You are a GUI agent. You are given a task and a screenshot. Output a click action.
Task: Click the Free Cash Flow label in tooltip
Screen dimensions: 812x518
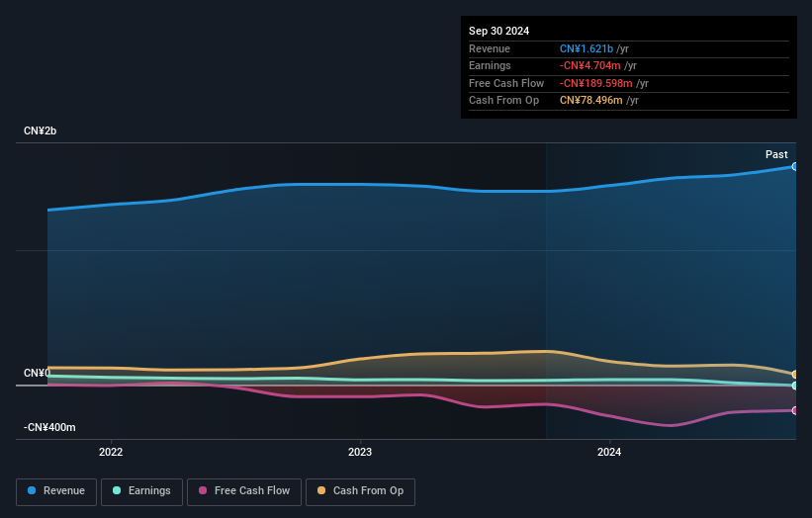pos(506,83)
